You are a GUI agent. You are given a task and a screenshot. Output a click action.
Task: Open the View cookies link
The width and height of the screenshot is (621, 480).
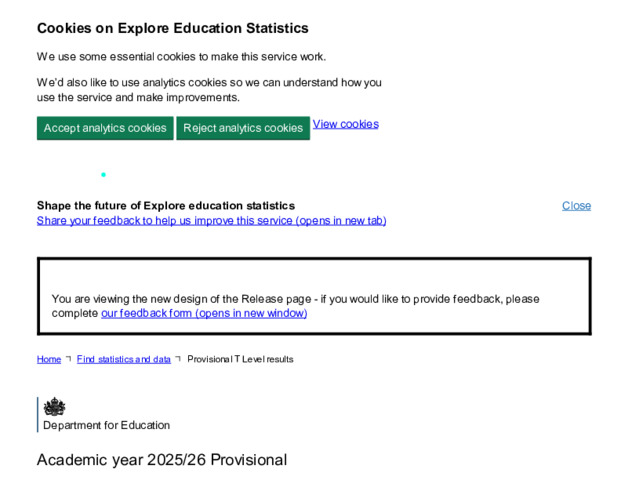click(x=346, y=124)
